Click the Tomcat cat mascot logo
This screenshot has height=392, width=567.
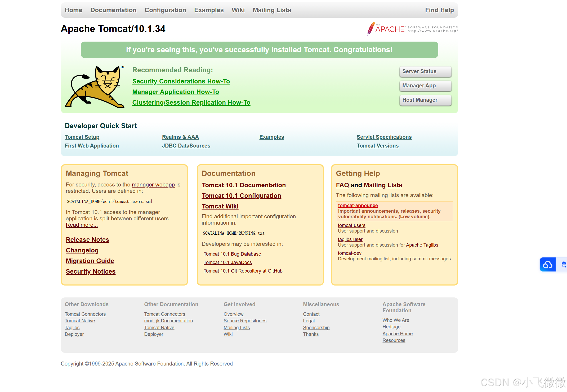click(x=95, y=87)
